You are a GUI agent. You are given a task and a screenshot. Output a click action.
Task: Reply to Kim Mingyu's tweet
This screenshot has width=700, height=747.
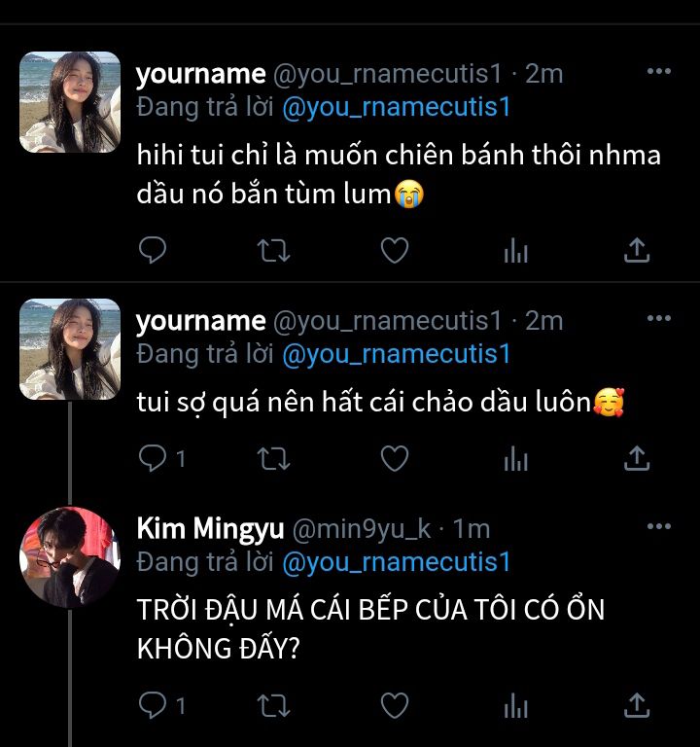coord(153,704)
